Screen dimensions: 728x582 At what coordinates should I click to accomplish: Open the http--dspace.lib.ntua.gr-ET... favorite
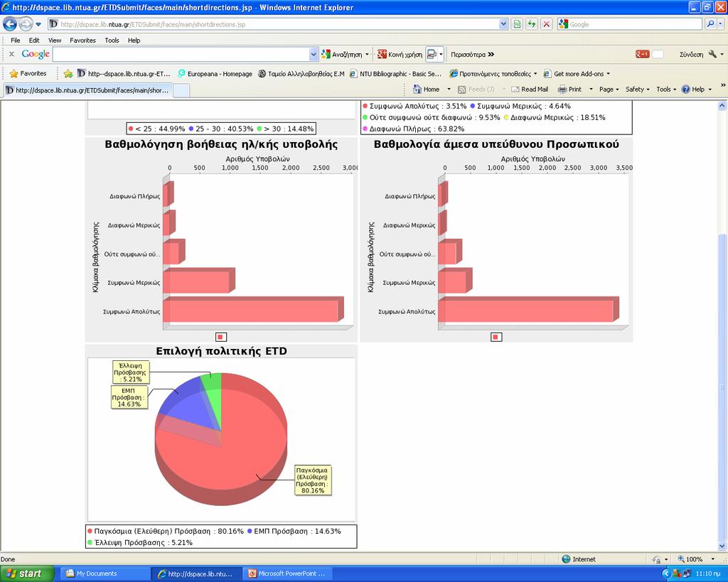coord(124,73)
